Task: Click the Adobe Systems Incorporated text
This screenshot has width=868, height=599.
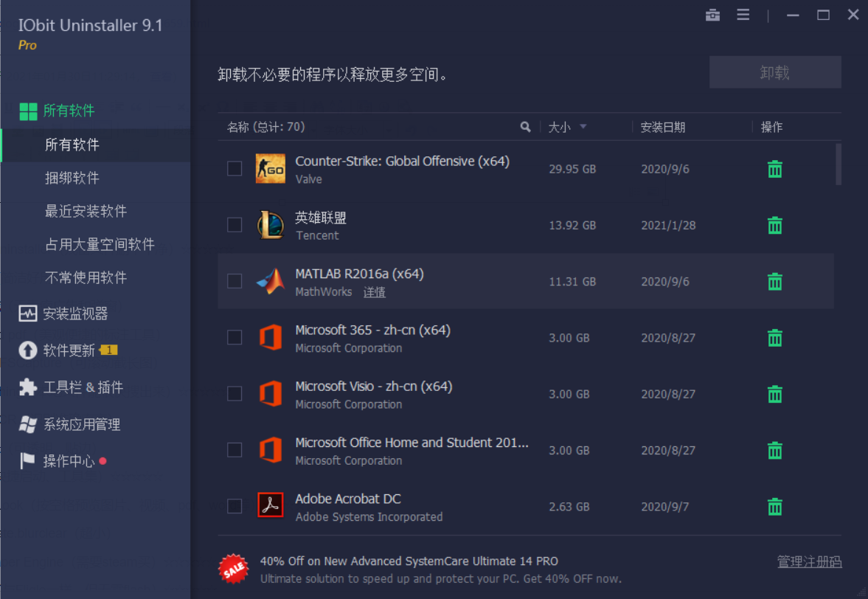Action: click(369, 517)
